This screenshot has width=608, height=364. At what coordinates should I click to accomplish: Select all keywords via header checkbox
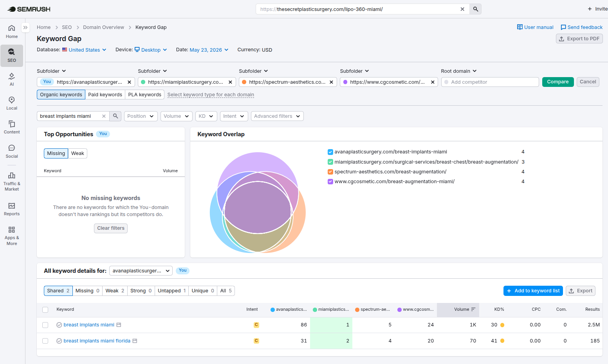click(45, 310)
